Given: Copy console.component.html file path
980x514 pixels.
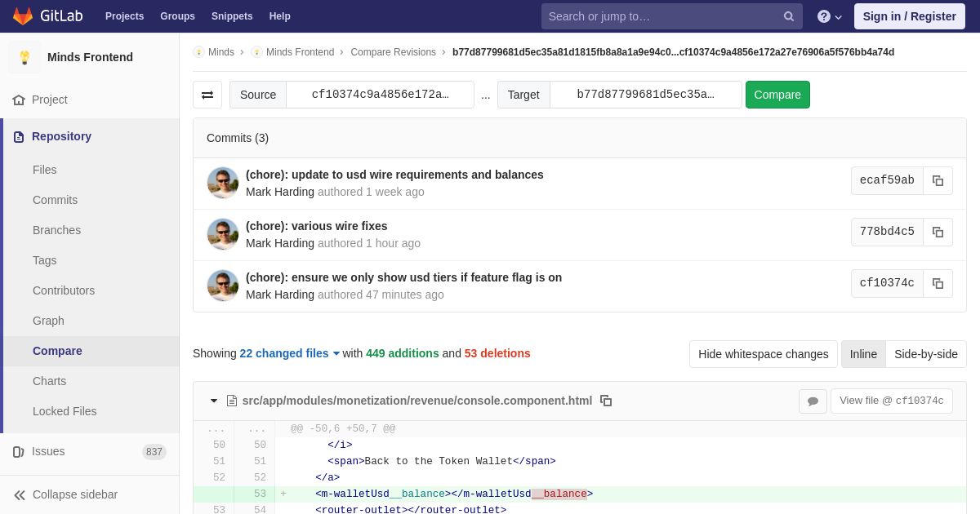Looking at the screenshot, I should (606, 401).
